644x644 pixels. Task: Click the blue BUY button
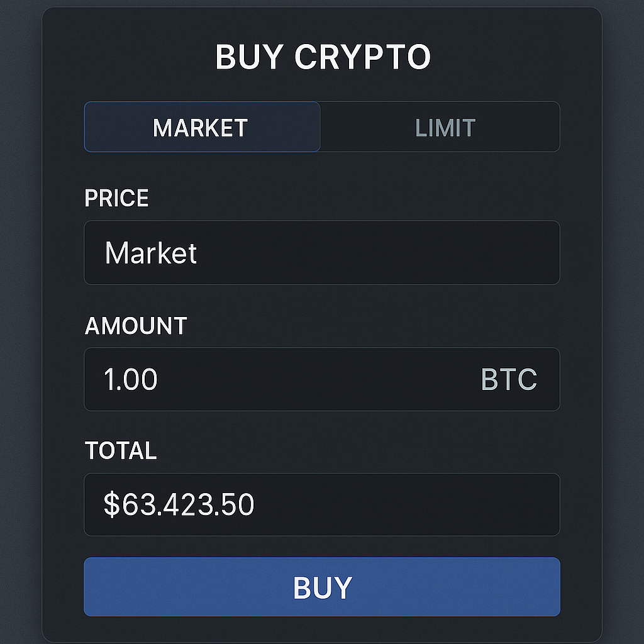322,586
